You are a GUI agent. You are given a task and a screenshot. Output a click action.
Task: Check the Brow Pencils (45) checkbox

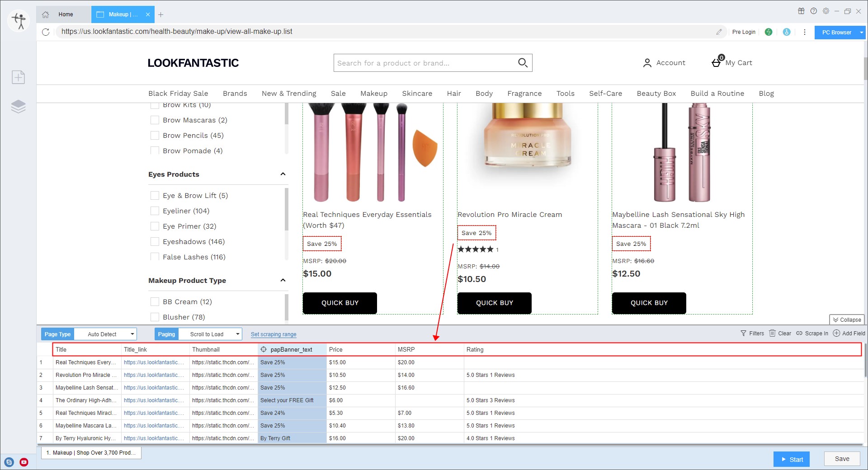(155, 136)
